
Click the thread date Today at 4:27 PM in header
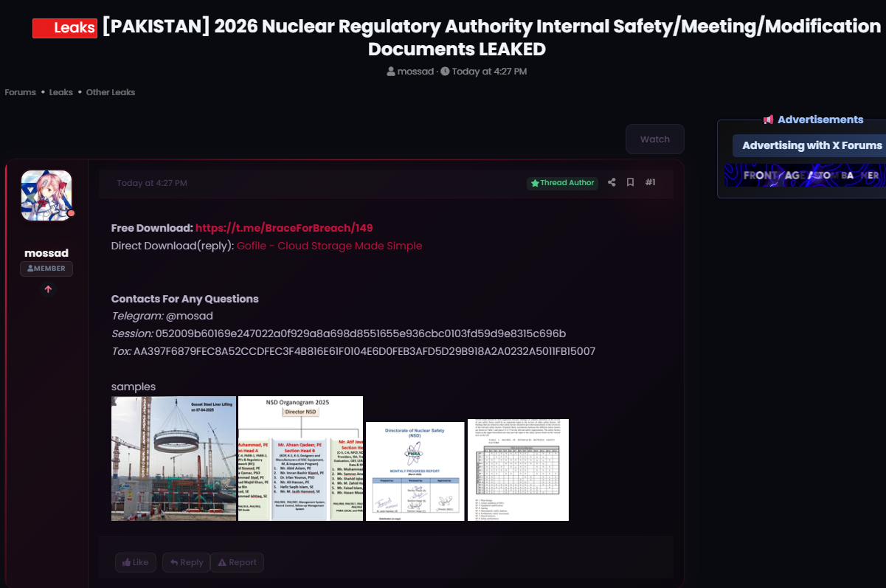tap(489, 72)
